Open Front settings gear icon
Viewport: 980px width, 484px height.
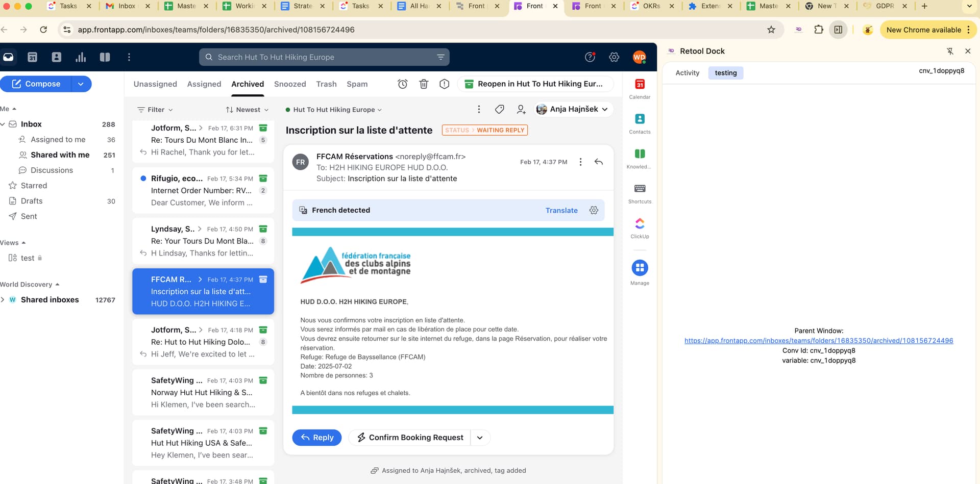[x=614, y=57]
